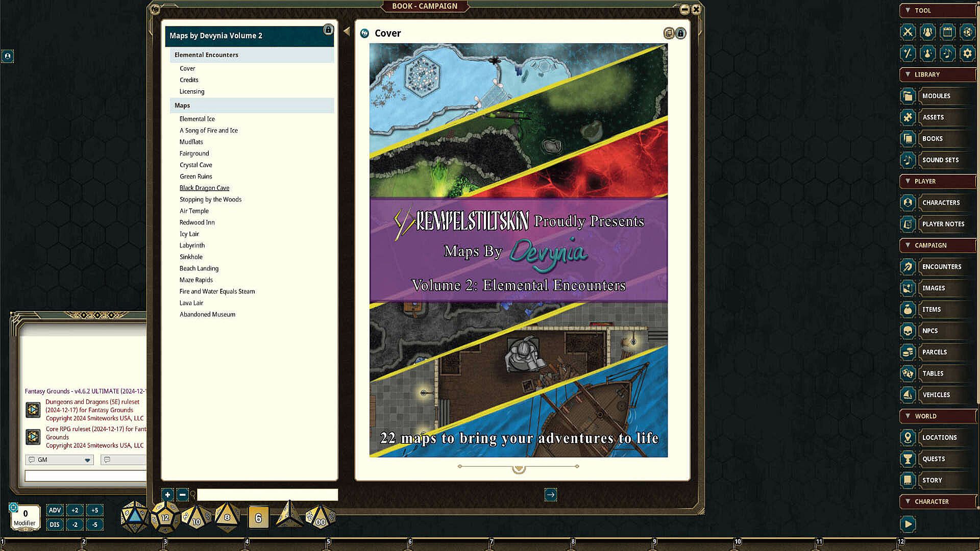Open the Encounters icon
The width and height of the screenshot is (980, 551).
pos(908,267)
